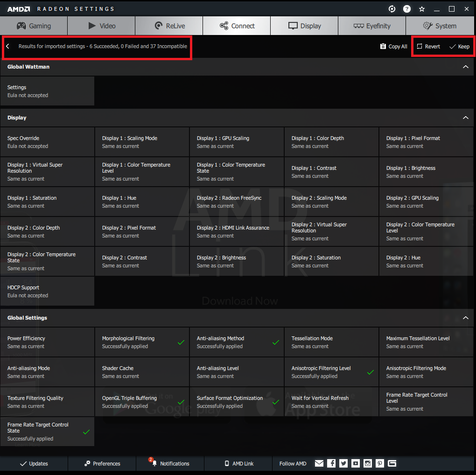Click the AMD logo in title bar
Viewport: 476px width, 475px height.
19,9
